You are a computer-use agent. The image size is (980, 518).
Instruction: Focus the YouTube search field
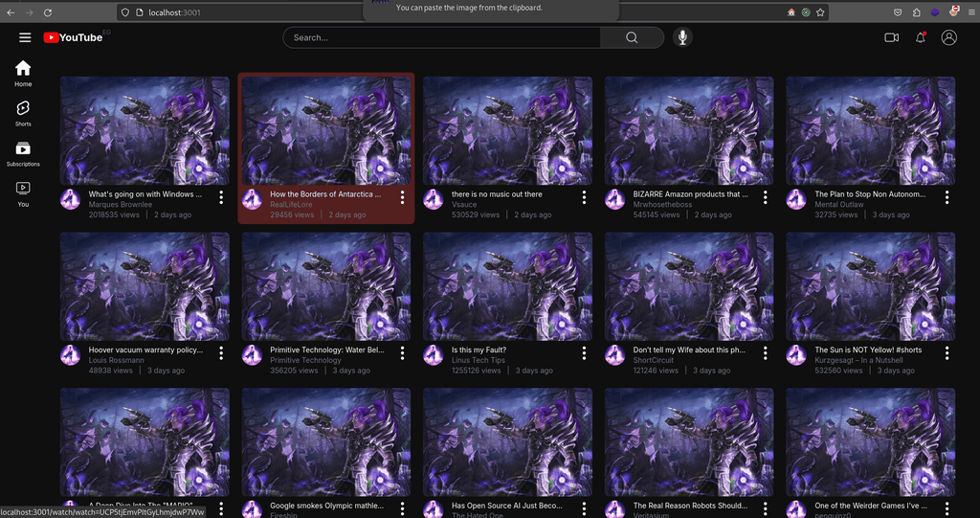(441, 37)
